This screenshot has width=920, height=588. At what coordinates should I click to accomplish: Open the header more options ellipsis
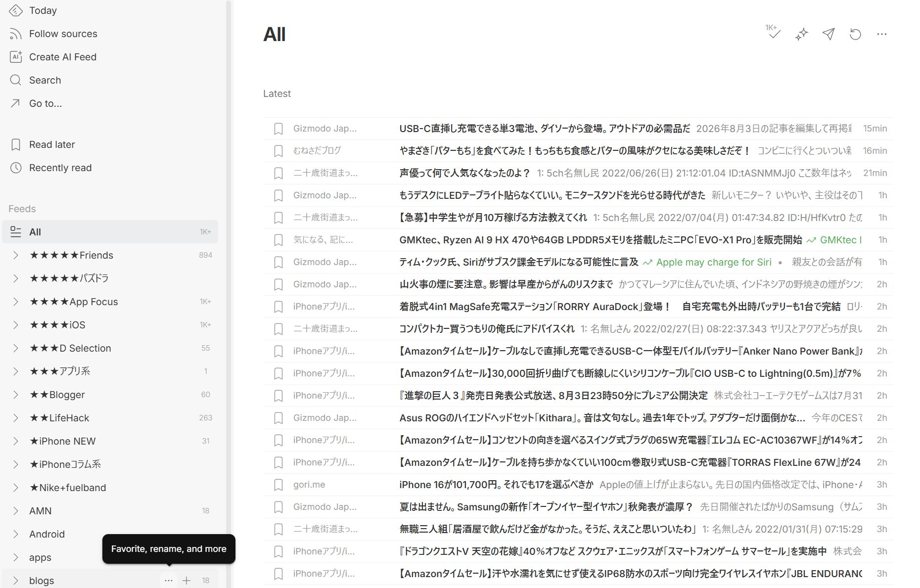point(881,34)
